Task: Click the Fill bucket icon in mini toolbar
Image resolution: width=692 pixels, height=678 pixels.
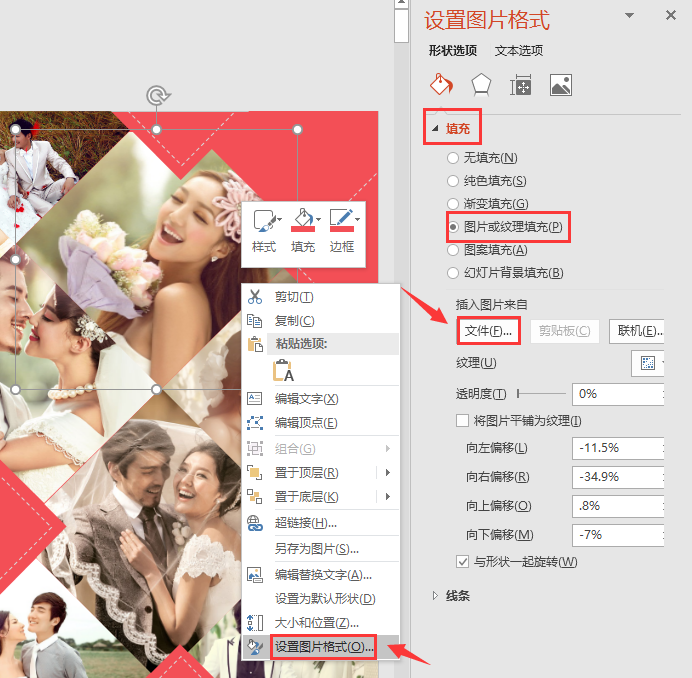Action: point(302,220)
